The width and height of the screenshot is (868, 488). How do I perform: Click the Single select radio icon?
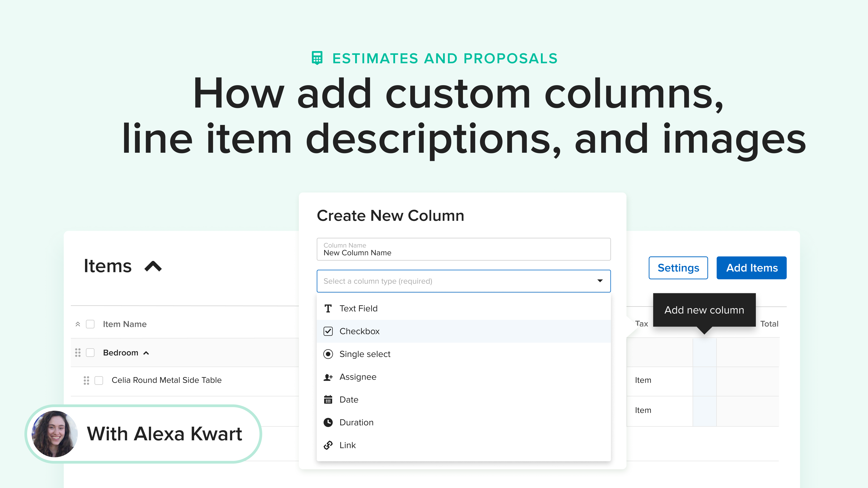point(328,354)
